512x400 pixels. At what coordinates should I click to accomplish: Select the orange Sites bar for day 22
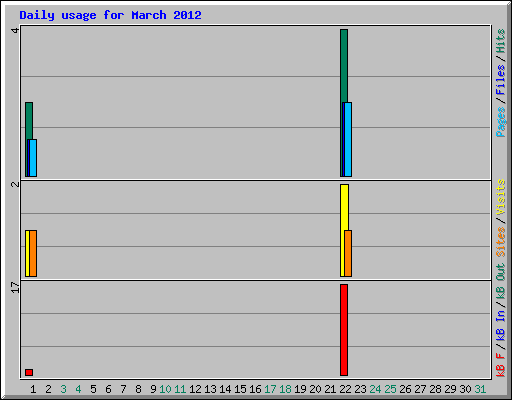(x=348, y=253)
